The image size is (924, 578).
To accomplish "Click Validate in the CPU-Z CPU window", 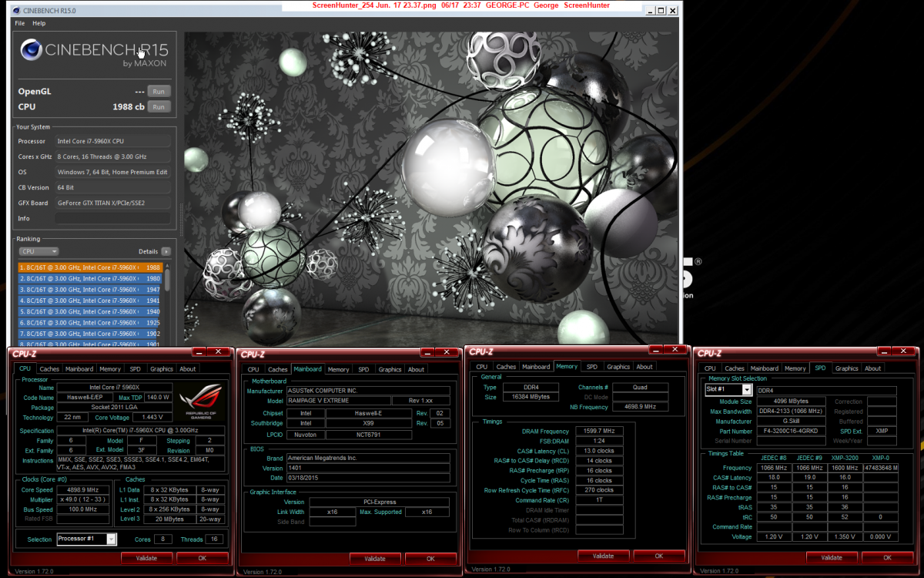I will tap(146, 557).
